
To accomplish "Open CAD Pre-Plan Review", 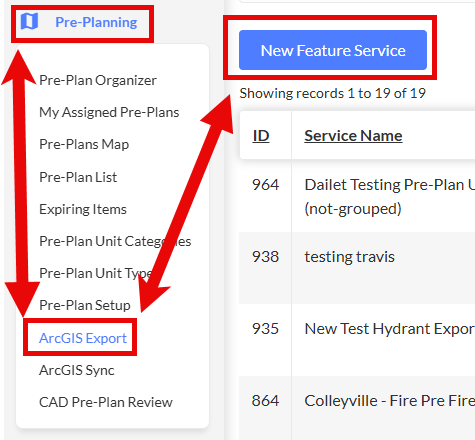I will (106, 402).
